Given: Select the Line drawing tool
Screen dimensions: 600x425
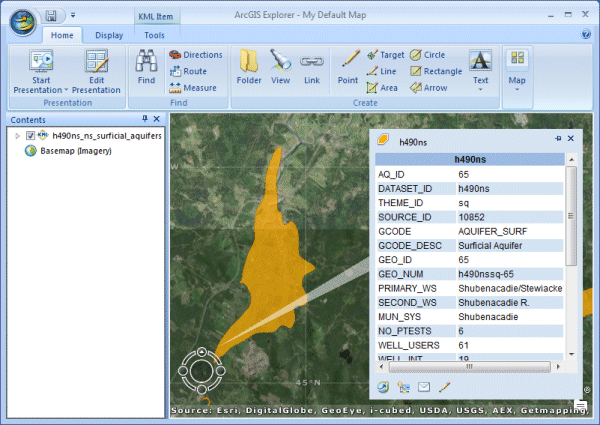Looking at the screenshot, I should (x=382, y=71).
